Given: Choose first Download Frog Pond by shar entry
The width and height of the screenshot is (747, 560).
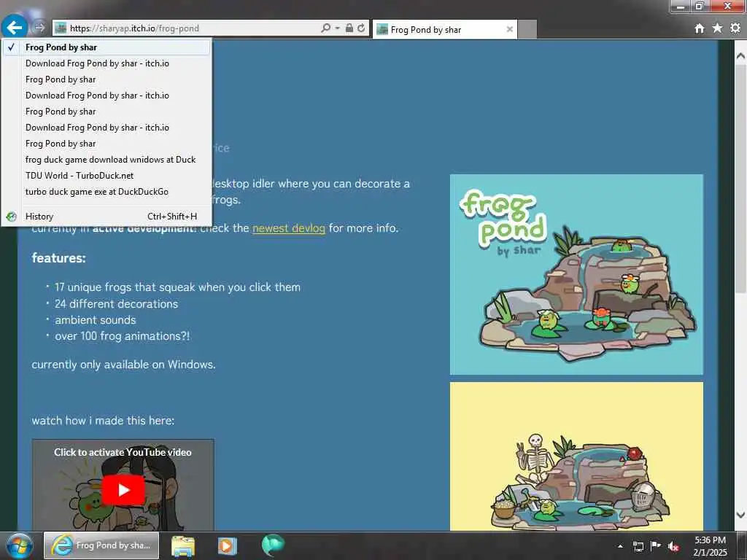Looking at the screenshot, I should coord(107,63).
